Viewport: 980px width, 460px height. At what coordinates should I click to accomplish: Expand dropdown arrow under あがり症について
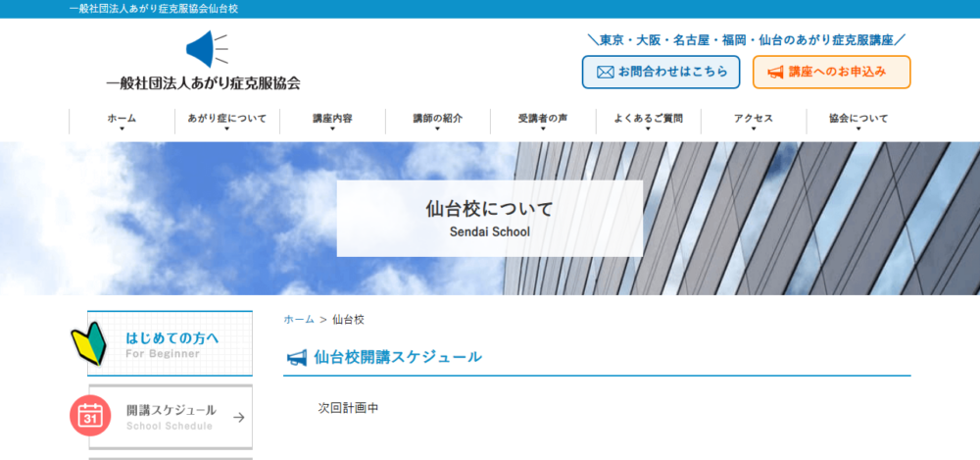227,128
